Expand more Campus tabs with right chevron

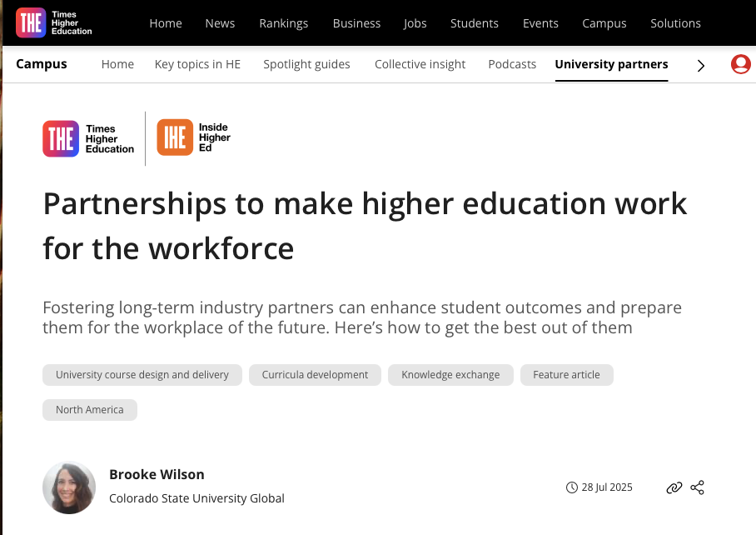click(701, 65)
